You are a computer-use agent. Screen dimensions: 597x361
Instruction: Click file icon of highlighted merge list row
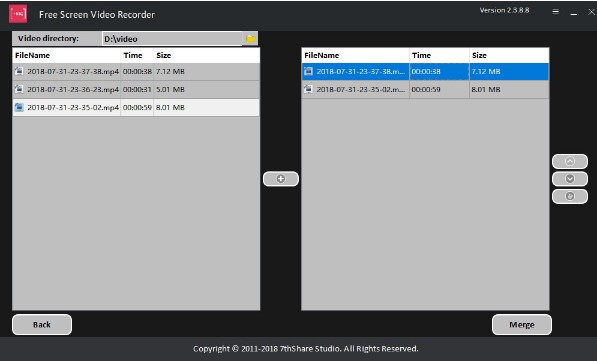tap(308, 71)
